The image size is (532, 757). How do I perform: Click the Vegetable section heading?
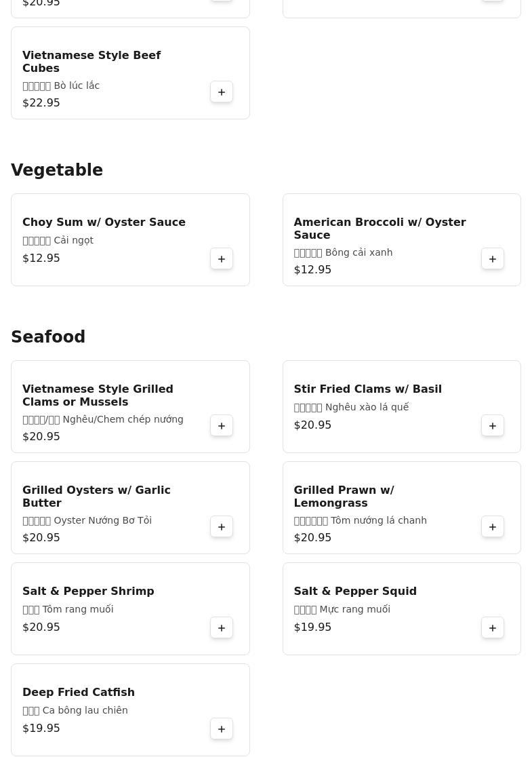pos(57,170)
